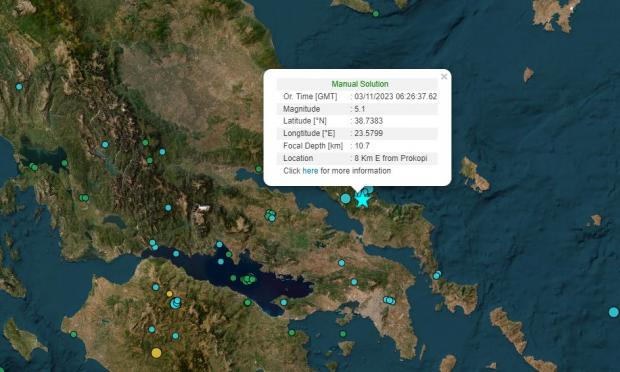620x372 pixels.
Task: Select the cyan star epicenter marker
Action: click(362, 200)
